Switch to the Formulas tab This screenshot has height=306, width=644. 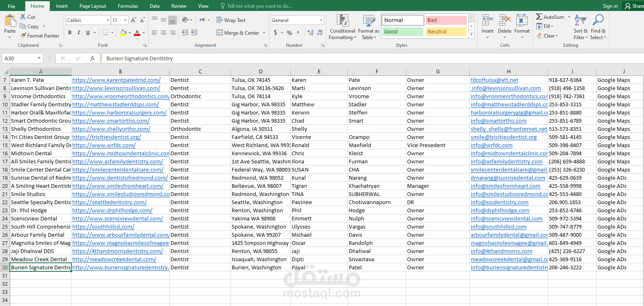pyautogui.click(x=128, y=6)
